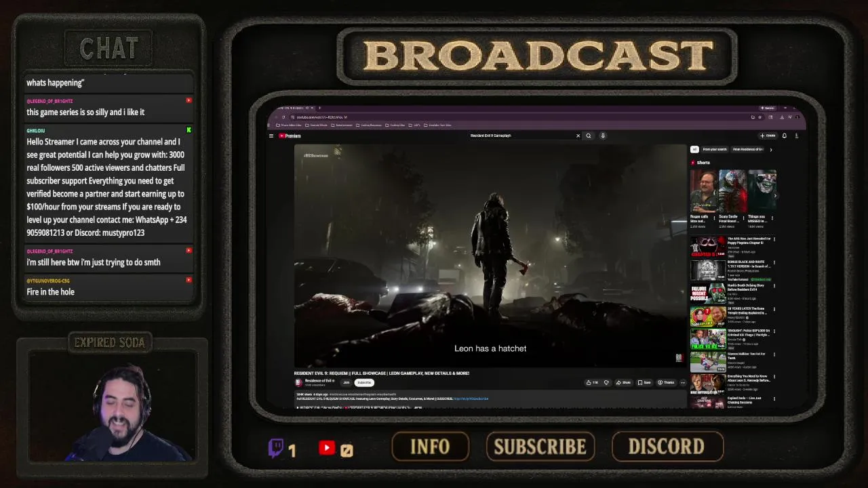
Task: Click the Twitch viewer count icon
Action: click(x=276, y=447)
